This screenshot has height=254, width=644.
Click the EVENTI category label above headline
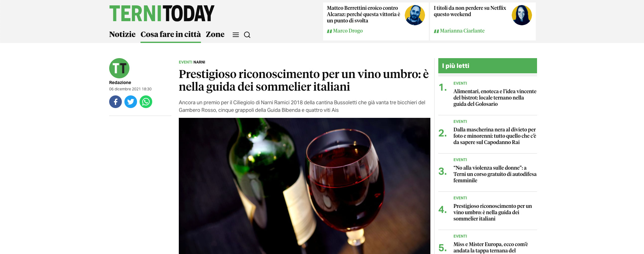coord(185,62)
